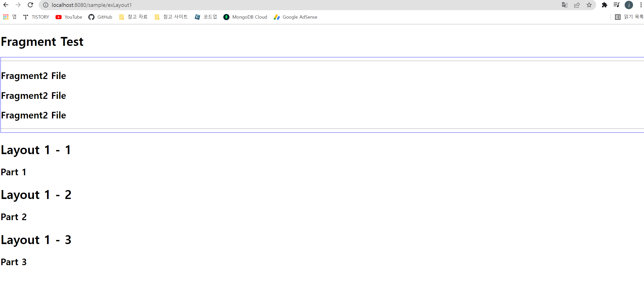Open the 읽기 목록 reading list
The width and height of the screenshot is (644, 294).
629,17
